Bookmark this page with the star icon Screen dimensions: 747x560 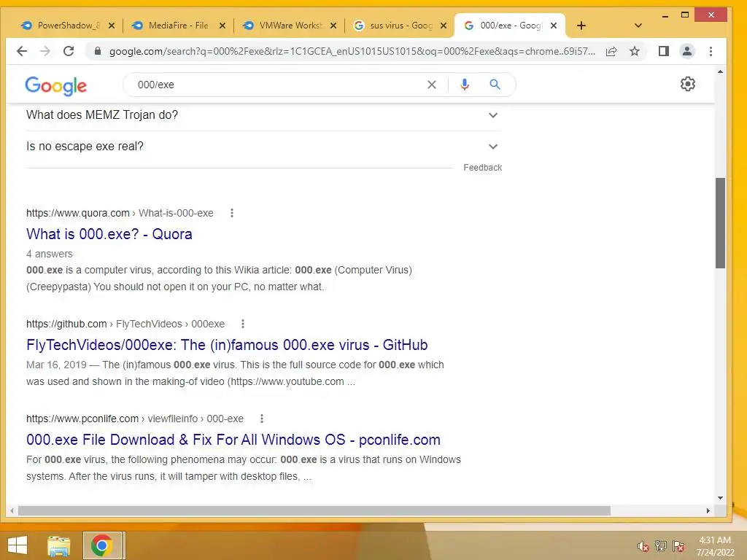(x=635, y=51)
